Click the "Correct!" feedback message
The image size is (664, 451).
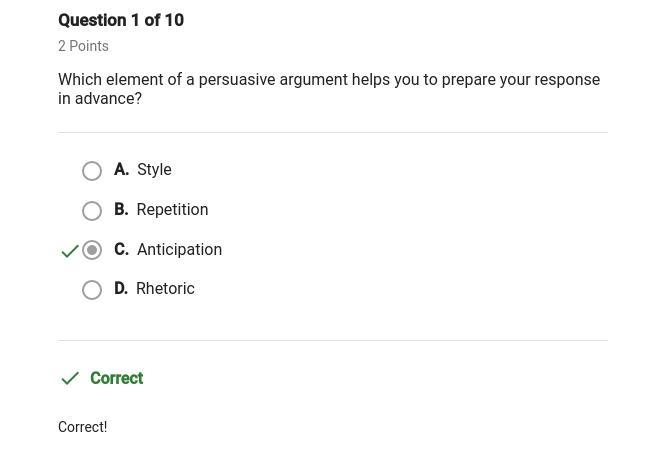(82, 427)
